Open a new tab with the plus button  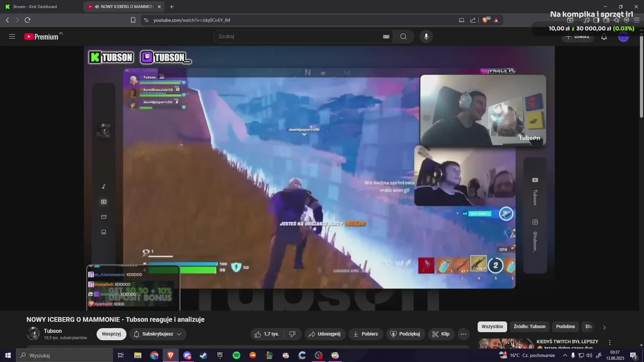pyautogui.click(x=172, y=7)
